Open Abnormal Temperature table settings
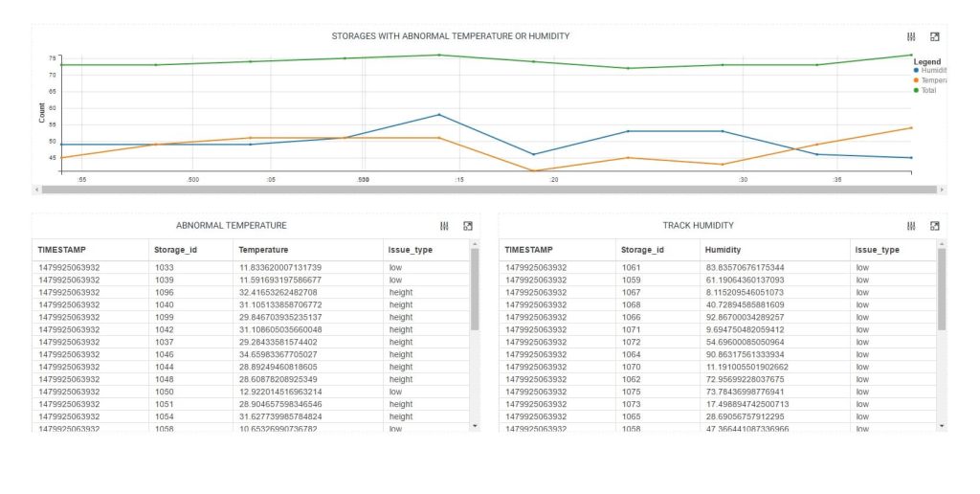 click(444, 226)
